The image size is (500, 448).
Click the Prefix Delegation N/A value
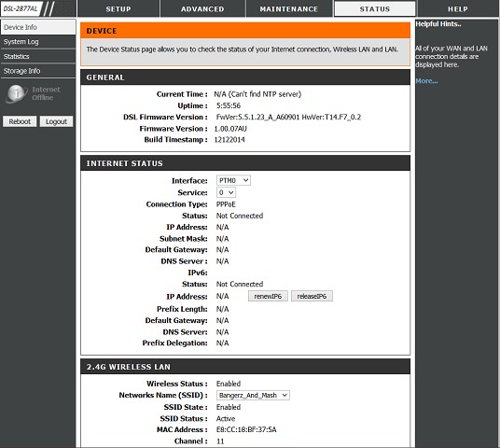coord(222,343)
